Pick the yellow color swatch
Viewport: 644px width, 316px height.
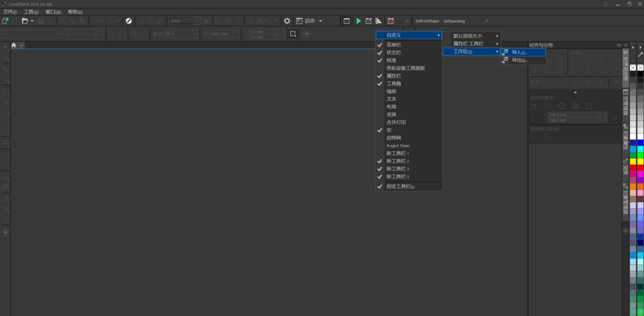point(640,162)
